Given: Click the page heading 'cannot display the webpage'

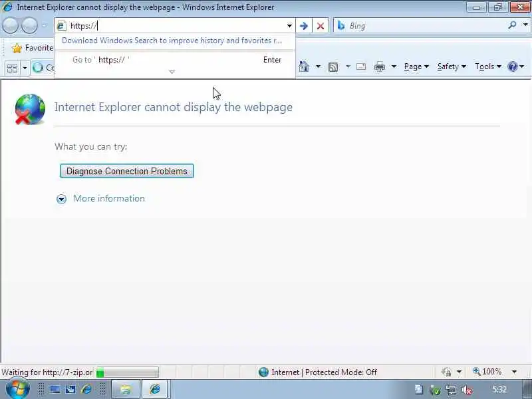Looking at the screenshot, I should (174, 107).
